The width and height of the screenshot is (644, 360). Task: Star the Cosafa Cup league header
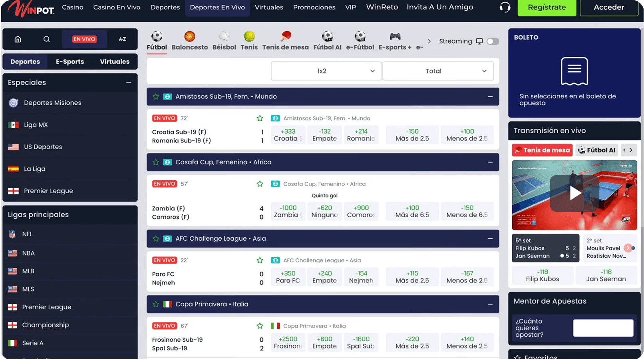(156, 162)
